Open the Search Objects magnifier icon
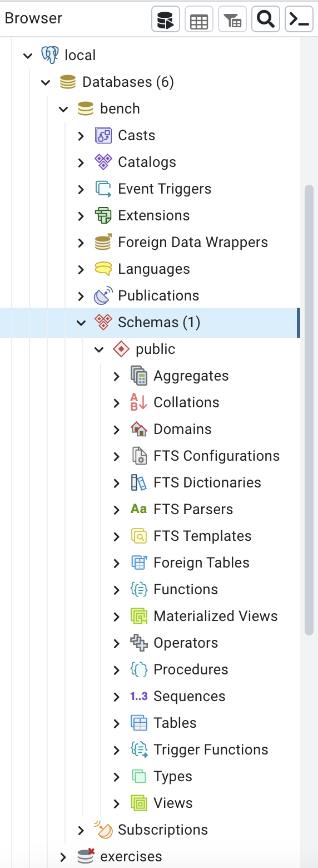The width and height of the screenshot is (318, 868). (x=266, y=21)
